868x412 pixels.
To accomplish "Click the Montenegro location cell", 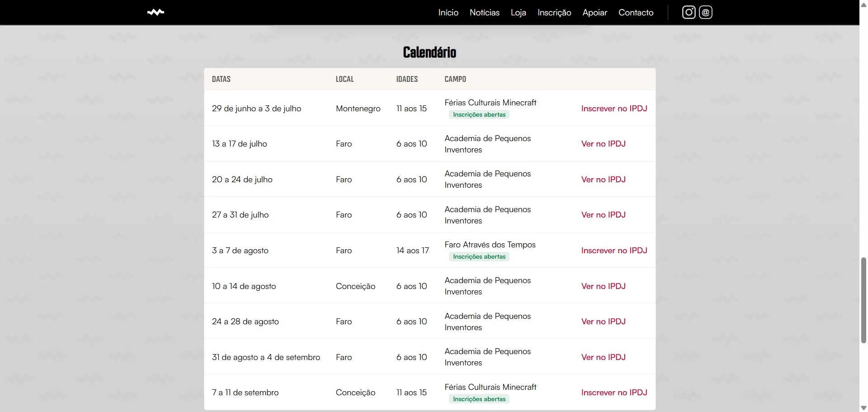I will click(358, 109).
